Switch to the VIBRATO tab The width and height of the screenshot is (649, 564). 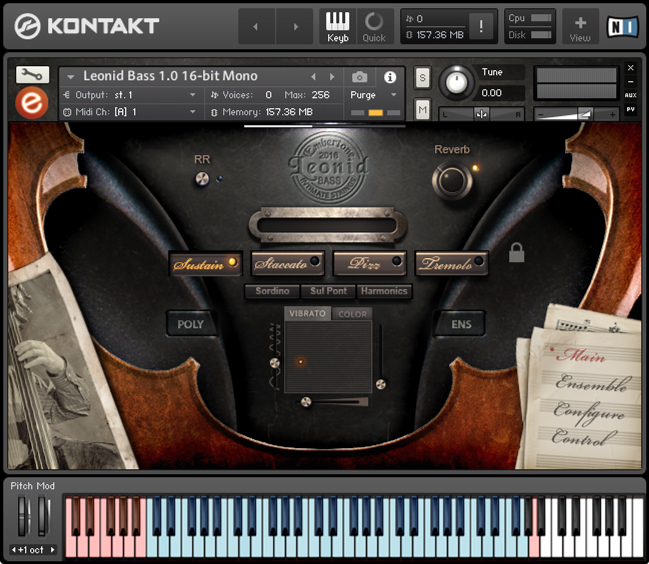(x=307, y=314)
